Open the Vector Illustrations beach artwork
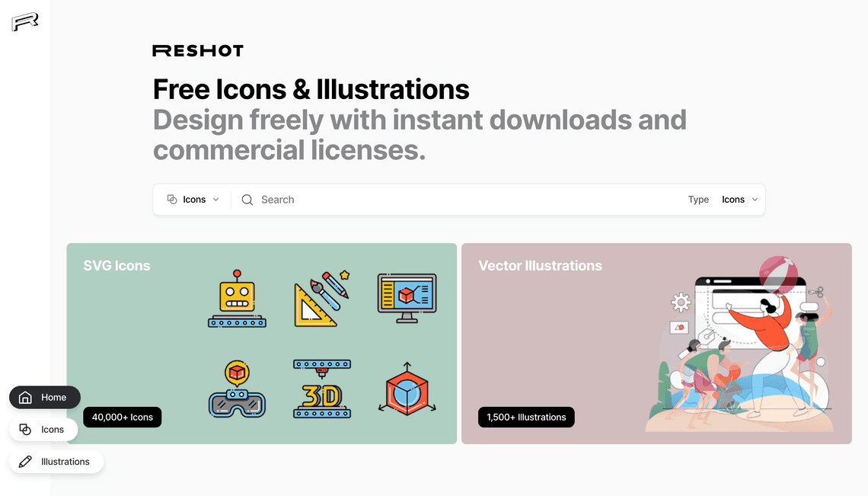The image size is (868, 496). tap(739, 344)
